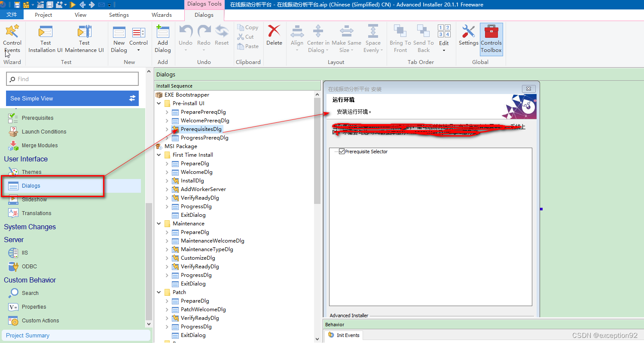
Task: Click Send To Back
Action: coord(424,39)
